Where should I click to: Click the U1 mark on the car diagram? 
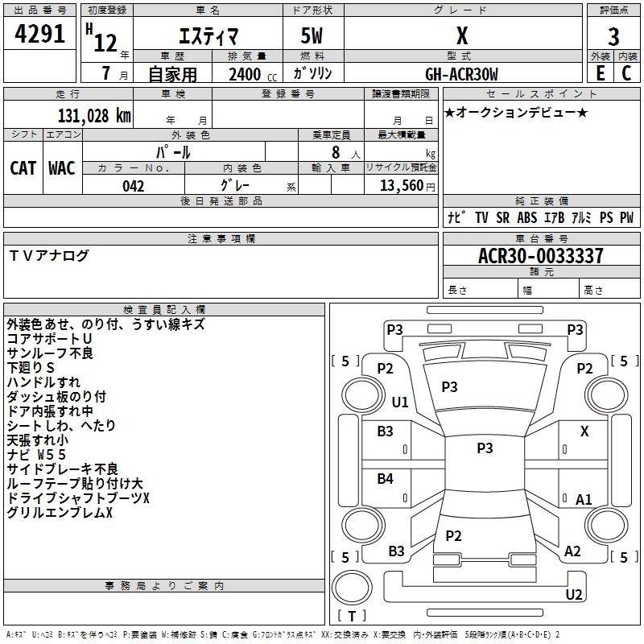click(400, 402)
